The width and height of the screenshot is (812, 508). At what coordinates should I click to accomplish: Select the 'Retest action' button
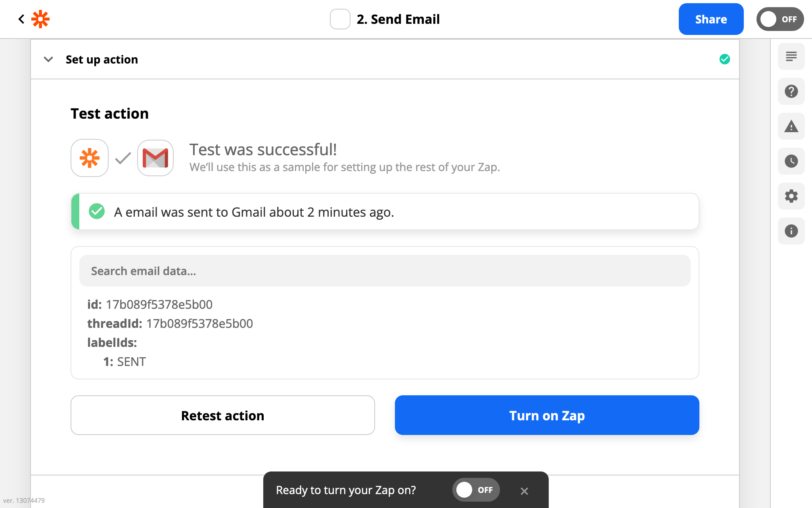point(223,416)
